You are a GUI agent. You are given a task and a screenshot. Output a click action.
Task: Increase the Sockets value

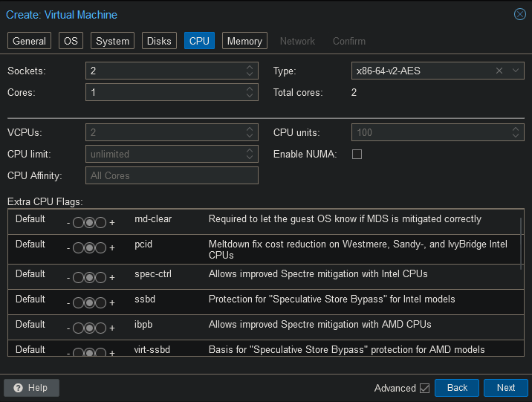250,68
